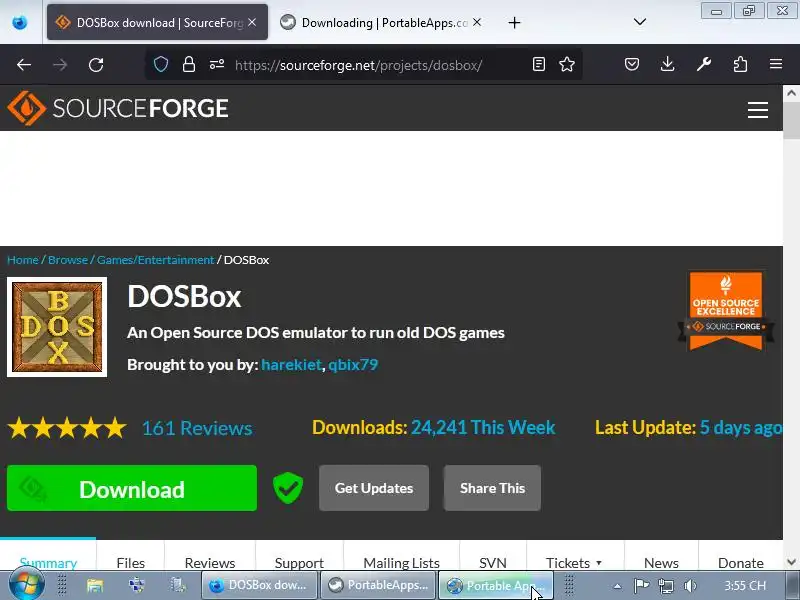Screen dimensions: 800x600
Task: Click the page scrollbar up arrow
Action: 791,93
